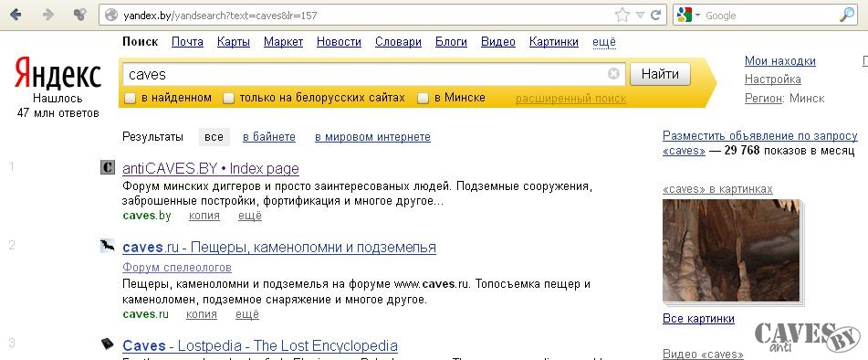Click the browser back arrow
The height and width of the screenshot is (360, 868).
click(16, 15)
